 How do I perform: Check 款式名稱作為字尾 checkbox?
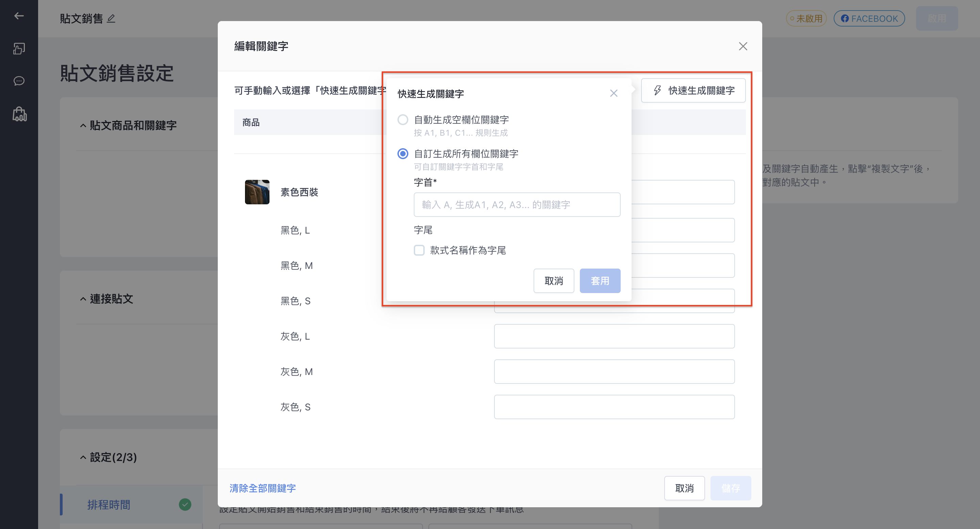tap(419, 250)
